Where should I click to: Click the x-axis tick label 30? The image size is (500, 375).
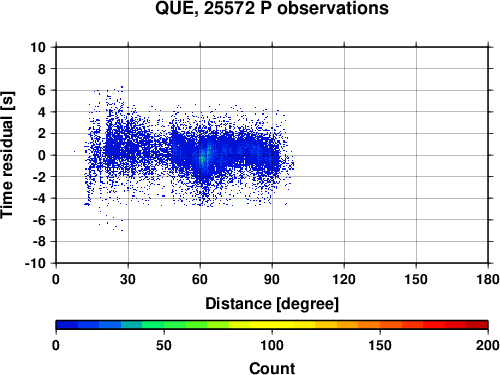(x=128, y=279)
